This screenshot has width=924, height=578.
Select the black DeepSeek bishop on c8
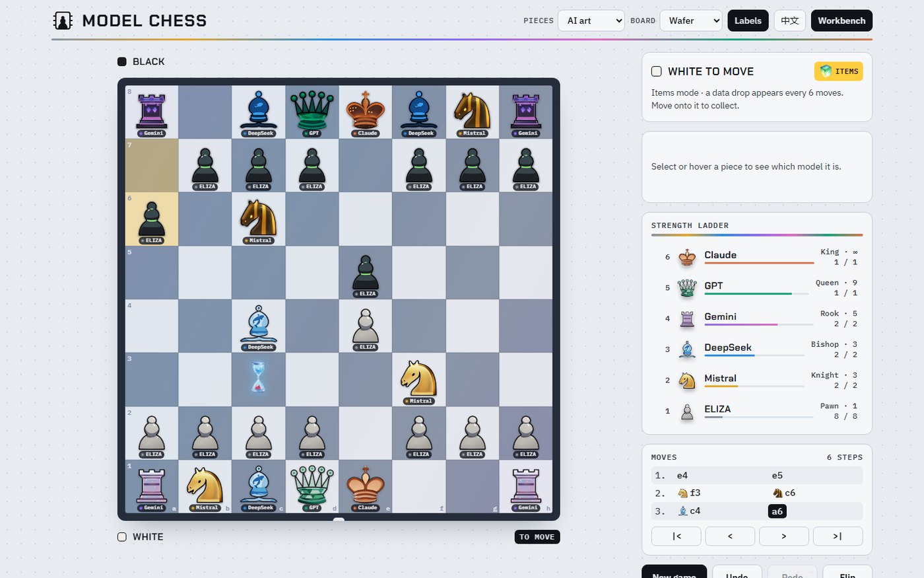tap(259, 112)
